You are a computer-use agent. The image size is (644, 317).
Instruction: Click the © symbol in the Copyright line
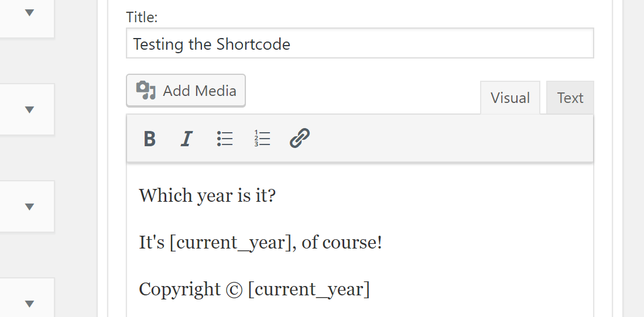tap(234, 290)
